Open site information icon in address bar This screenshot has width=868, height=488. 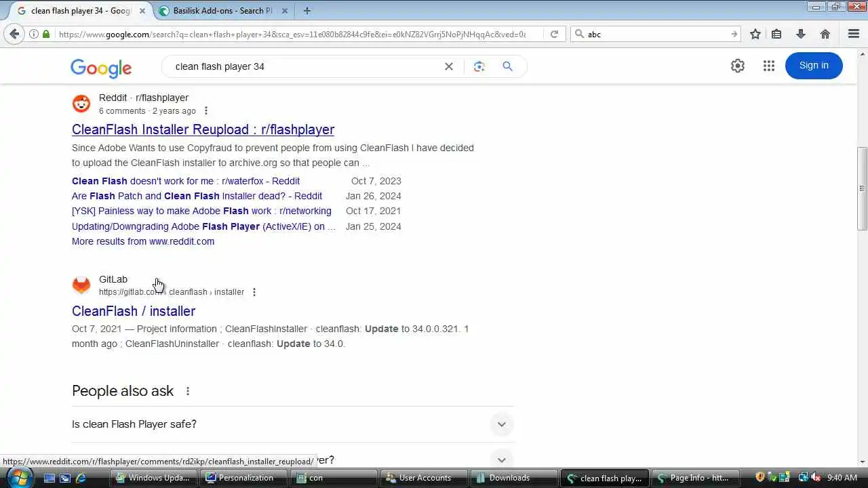click(34, 34)
